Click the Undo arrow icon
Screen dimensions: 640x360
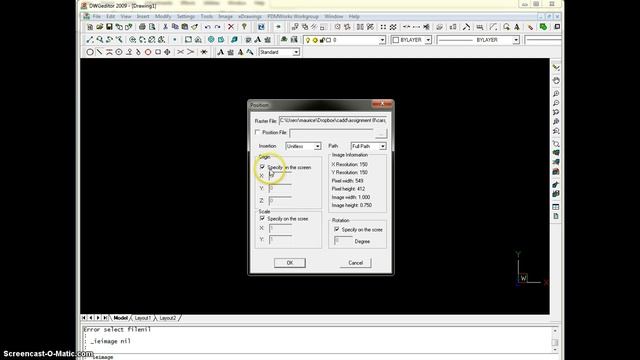tap(208, 27)
